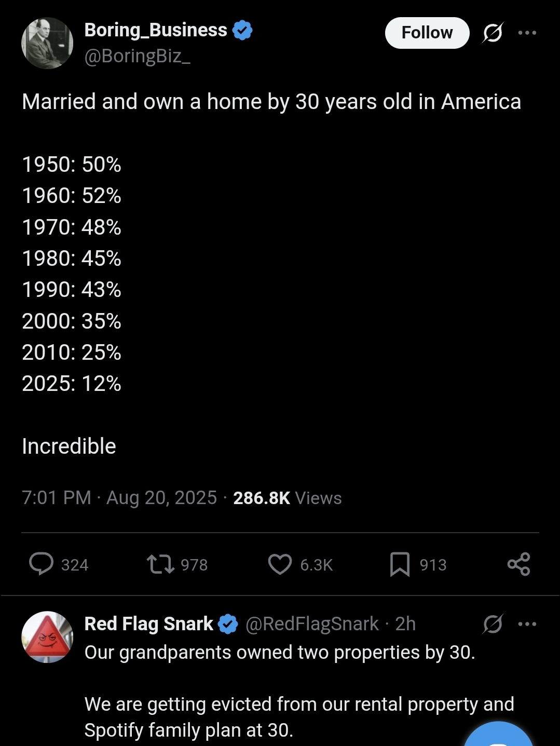Click Grok icon on Red Flag Snark reply
The image size is (560, 746).
click(x=492, y=624)
